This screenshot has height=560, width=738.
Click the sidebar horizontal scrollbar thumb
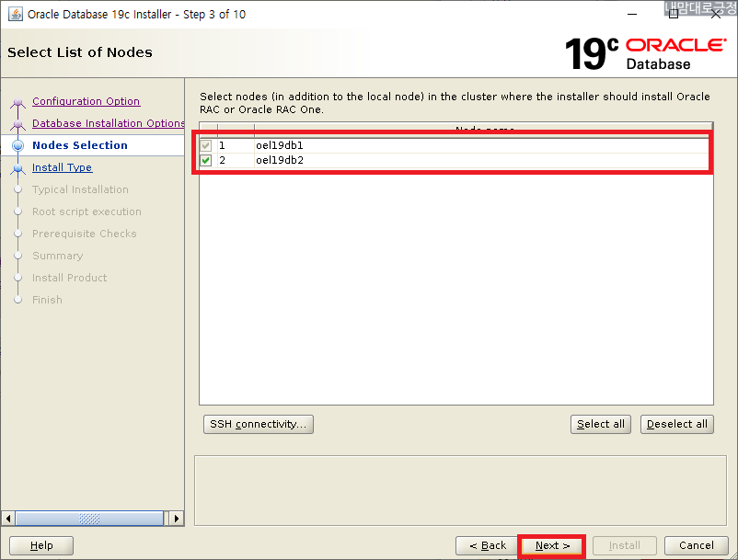coord(89,519)
